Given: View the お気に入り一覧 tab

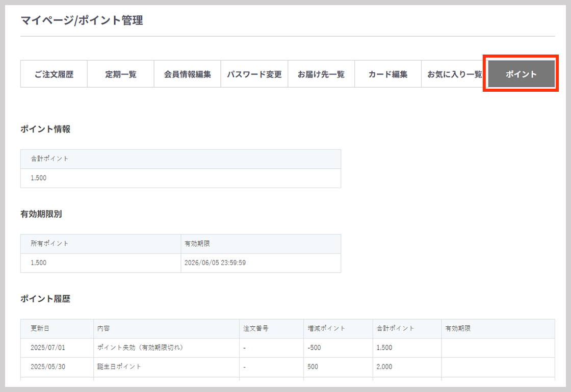Looking at the screenshot, I should (x=454, y=74).
